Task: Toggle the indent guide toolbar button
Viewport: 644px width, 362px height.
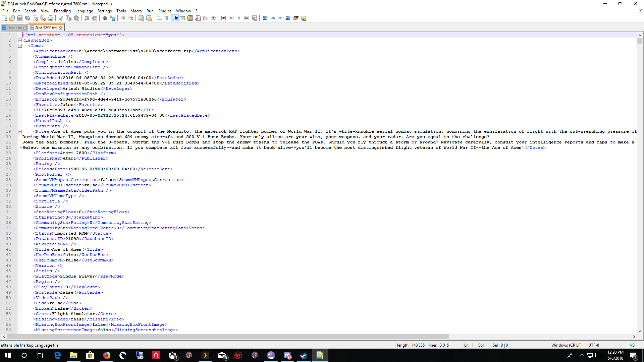Action: pyautogui.click(x=175, y=18)
